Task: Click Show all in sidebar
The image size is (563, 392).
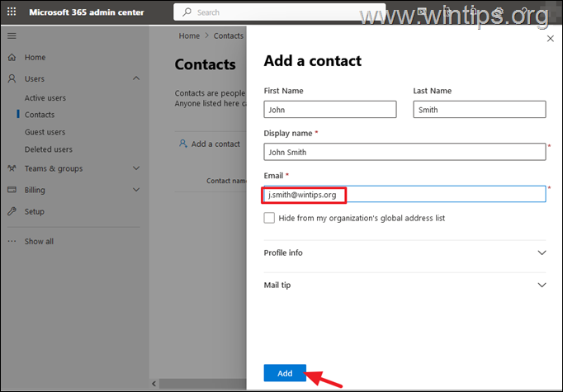Action: tap(39, 241)
